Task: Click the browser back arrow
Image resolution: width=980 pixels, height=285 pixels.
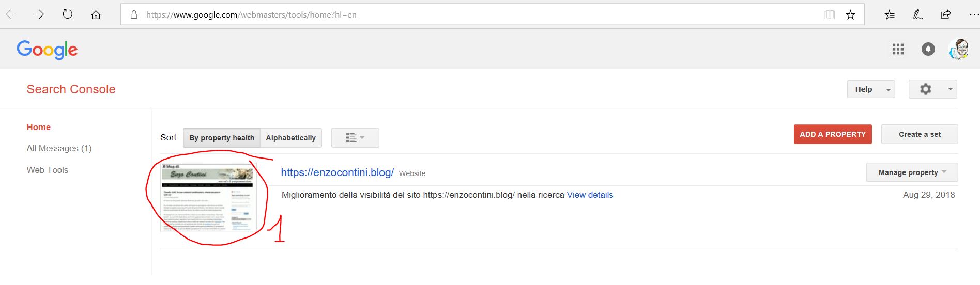Action: pyautogui.click(x=11, y=14)
